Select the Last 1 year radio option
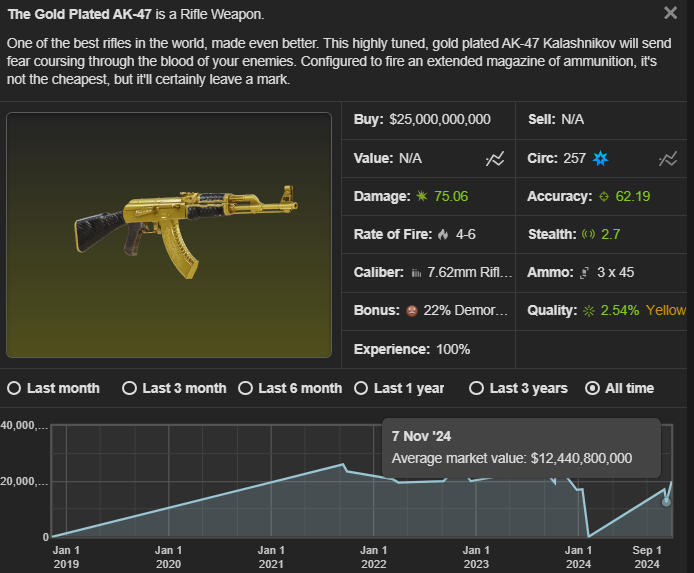The image size is (694, 573). (x=361, y=388)
